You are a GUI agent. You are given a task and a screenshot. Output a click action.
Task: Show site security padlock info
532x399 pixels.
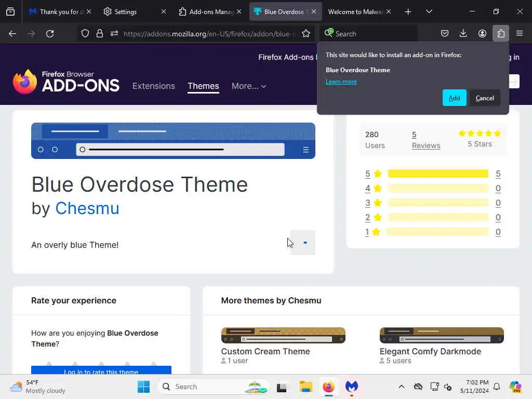point(99,34)
